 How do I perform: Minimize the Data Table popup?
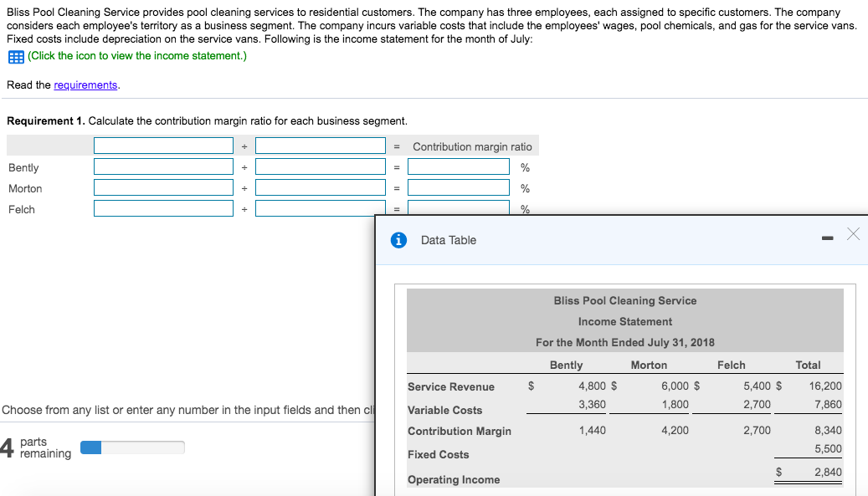[827, 238]
